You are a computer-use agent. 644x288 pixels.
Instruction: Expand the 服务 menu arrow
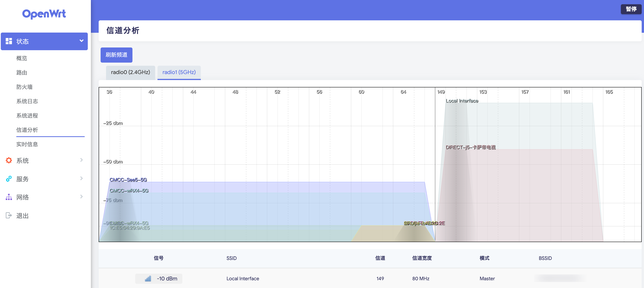click(x=81, y=178)
